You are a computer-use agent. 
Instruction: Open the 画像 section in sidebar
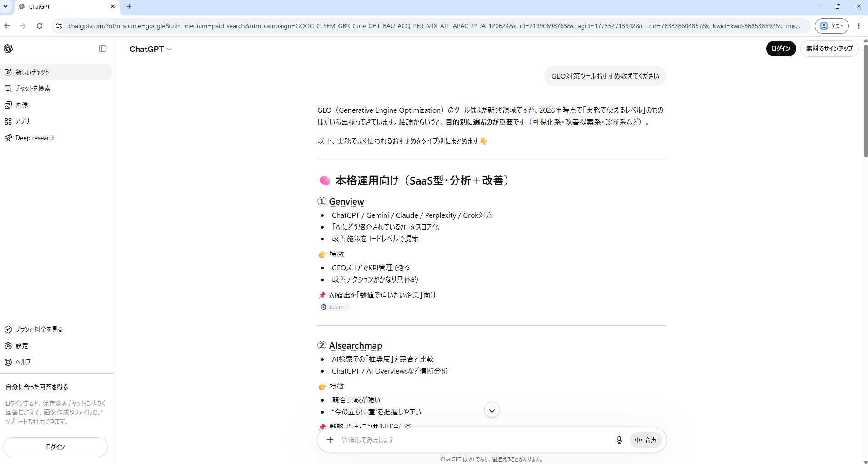coord(56,105)
